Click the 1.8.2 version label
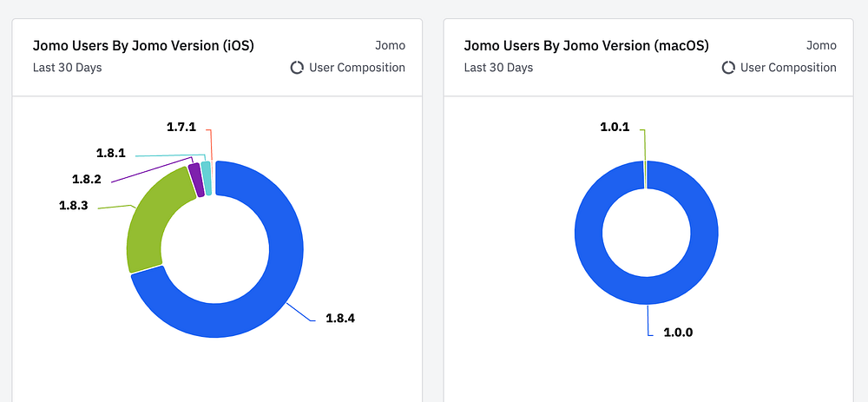 pyautogui.click(x=86, y=179)
